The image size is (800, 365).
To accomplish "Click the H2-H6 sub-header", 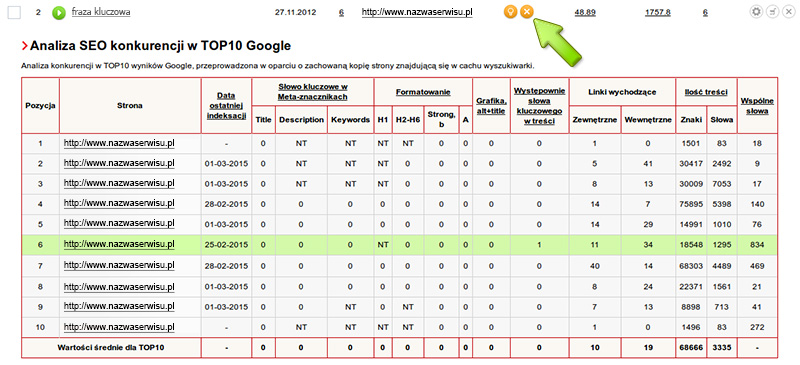I will [408, 119].
